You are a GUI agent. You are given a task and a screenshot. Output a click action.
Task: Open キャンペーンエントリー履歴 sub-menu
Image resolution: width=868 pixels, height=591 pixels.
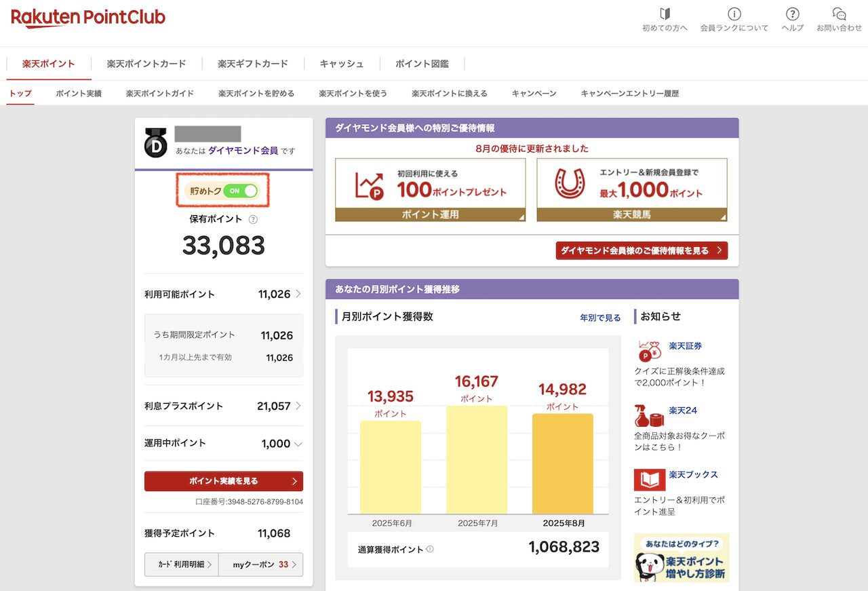(630, 94)
